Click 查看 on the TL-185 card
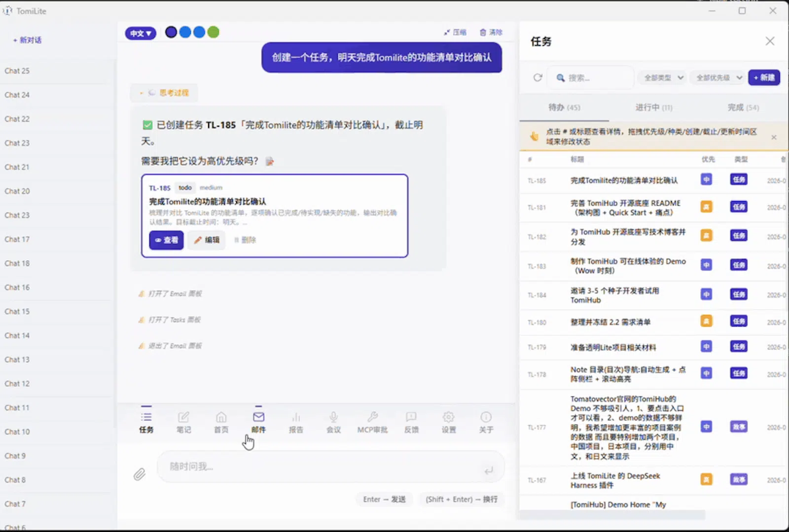 166,240
